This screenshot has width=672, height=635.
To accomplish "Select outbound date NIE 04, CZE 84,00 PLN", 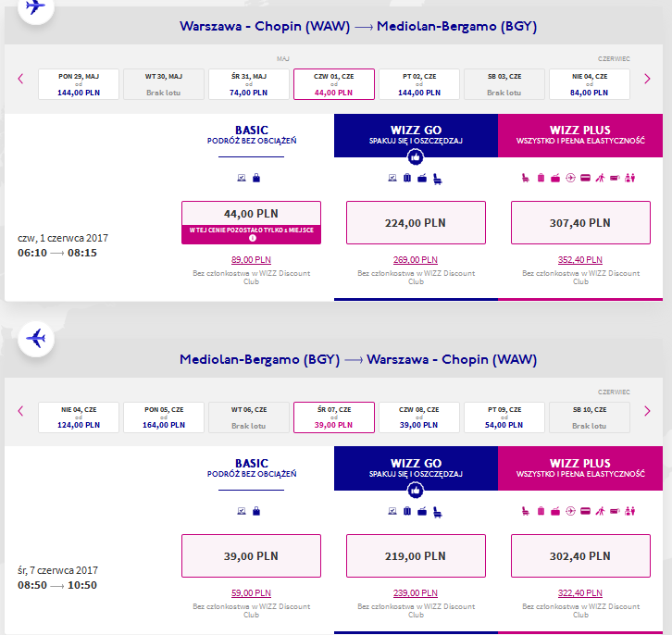I will click(590, 84).
